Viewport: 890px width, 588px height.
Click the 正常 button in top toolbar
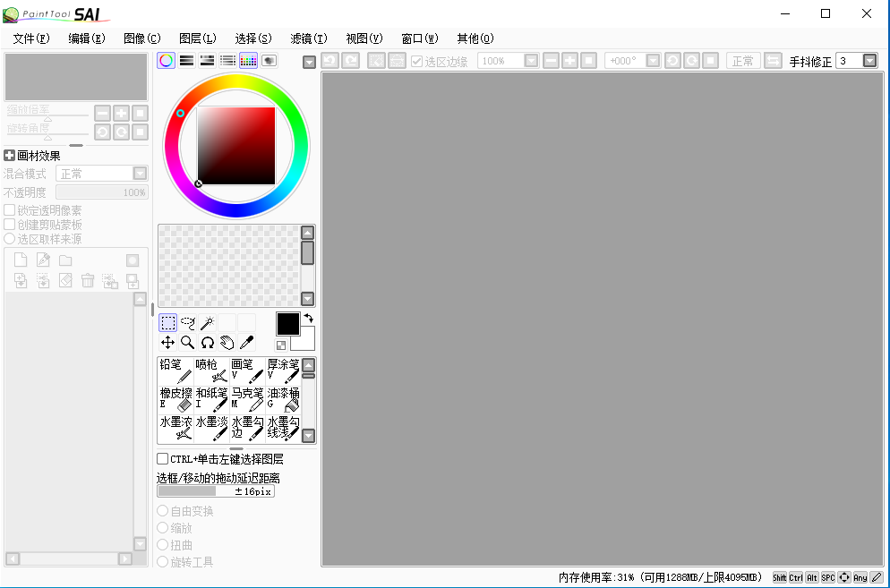743,61
